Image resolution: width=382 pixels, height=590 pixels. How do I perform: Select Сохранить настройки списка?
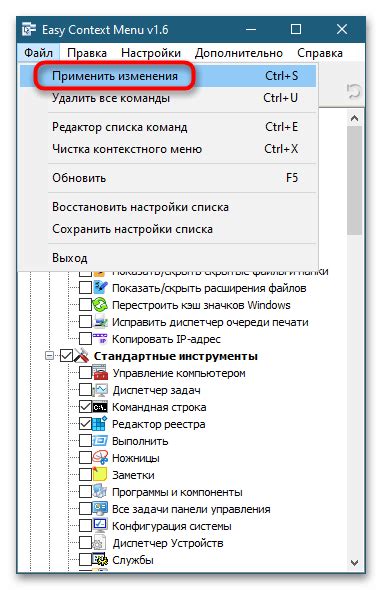(x=168, y=229)
